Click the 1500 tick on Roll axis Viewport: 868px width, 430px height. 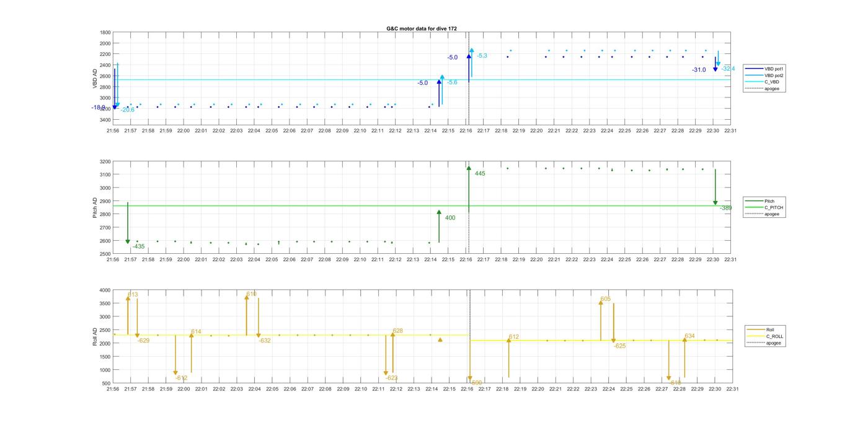(x=105, y=357)
